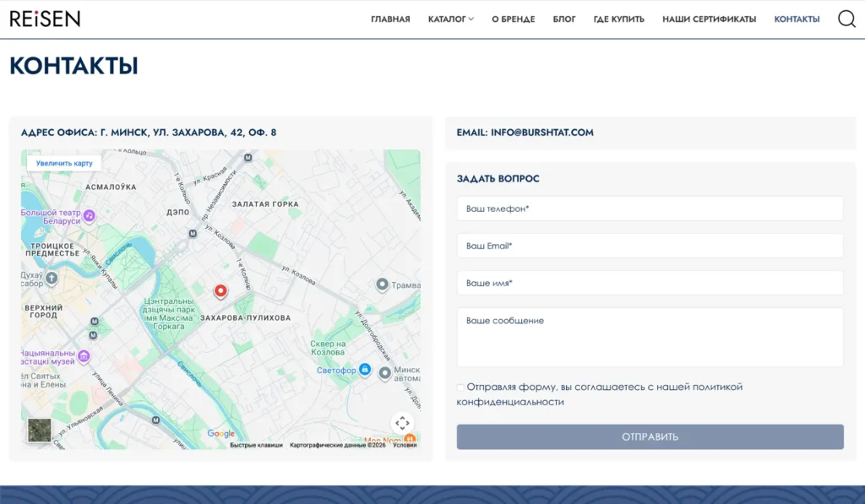Click the Google logo on the map
Image resolution: width=865 pixels, height=504 pixels.
coord(220,434)
